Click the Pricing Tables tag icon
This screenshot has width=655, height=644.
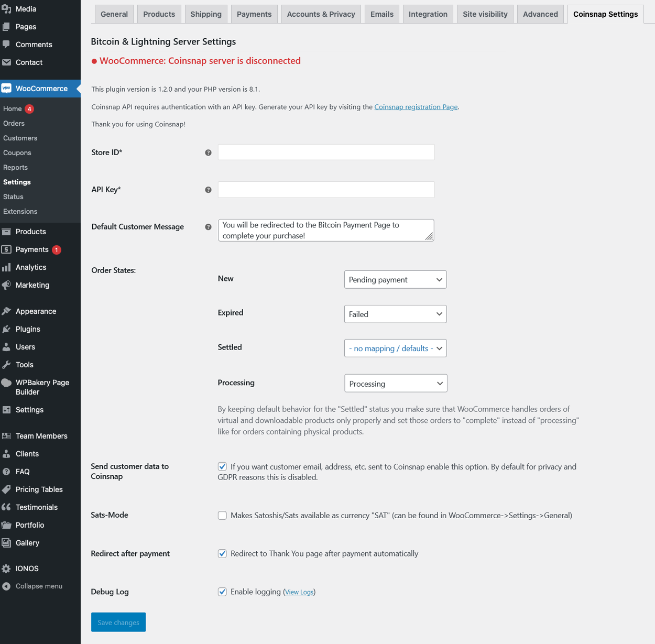point(6,489)
